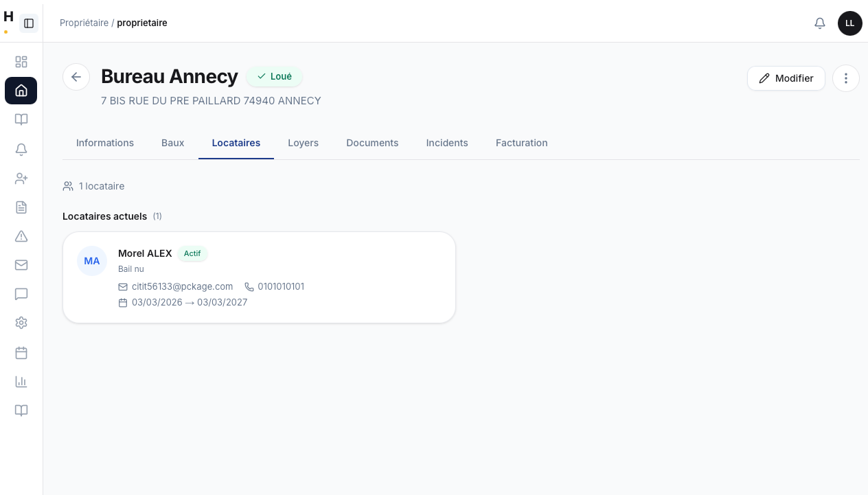Switch to the Baux tab

coord(172,143)
